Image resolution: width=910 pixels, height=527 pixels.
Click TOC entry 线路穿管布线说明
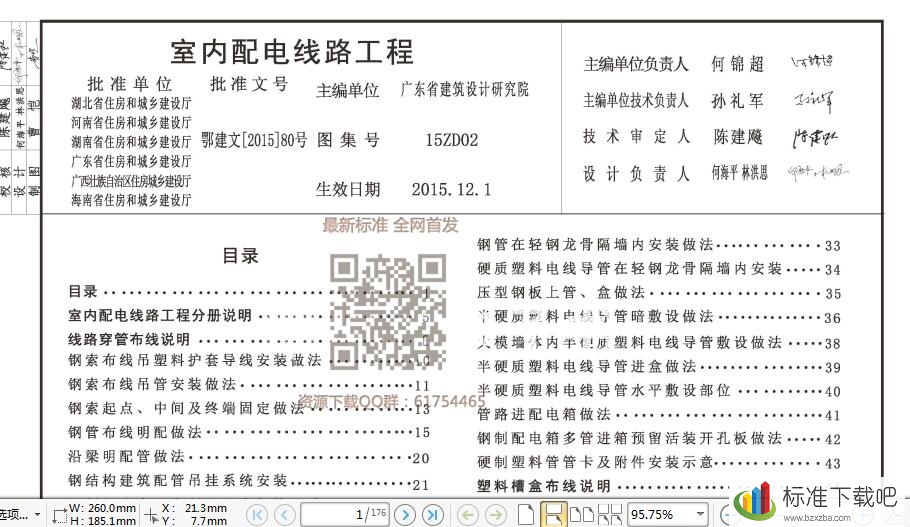pyautogui.click(x=248, y=340)
